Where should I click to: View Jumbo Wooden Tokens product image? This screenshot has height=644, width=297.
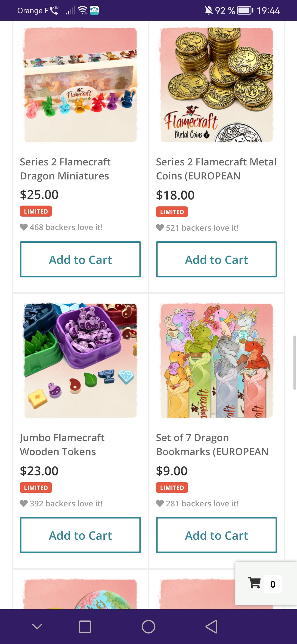81,361
